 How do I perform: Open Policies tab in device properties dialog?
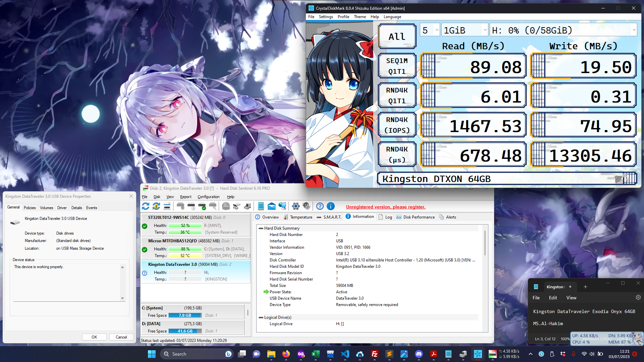[30, 208]
